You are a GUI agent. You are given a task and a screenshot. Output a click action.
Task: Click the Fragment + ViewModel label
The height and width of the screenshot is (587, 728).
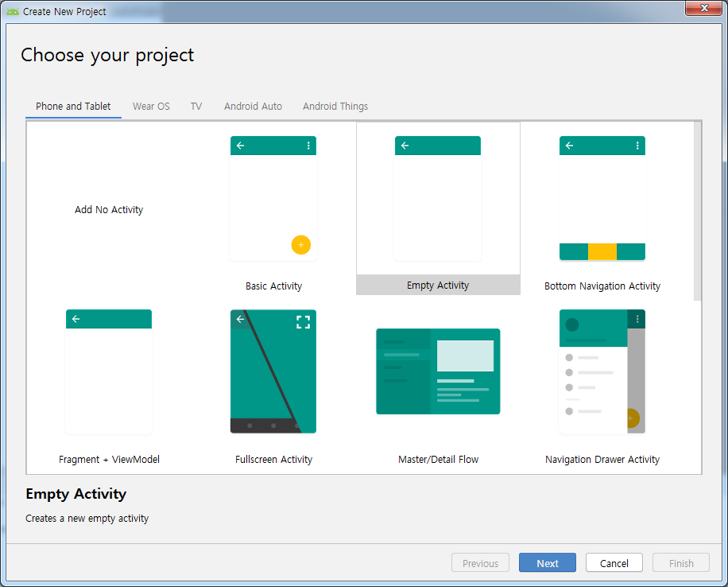[x=109, y=459]
